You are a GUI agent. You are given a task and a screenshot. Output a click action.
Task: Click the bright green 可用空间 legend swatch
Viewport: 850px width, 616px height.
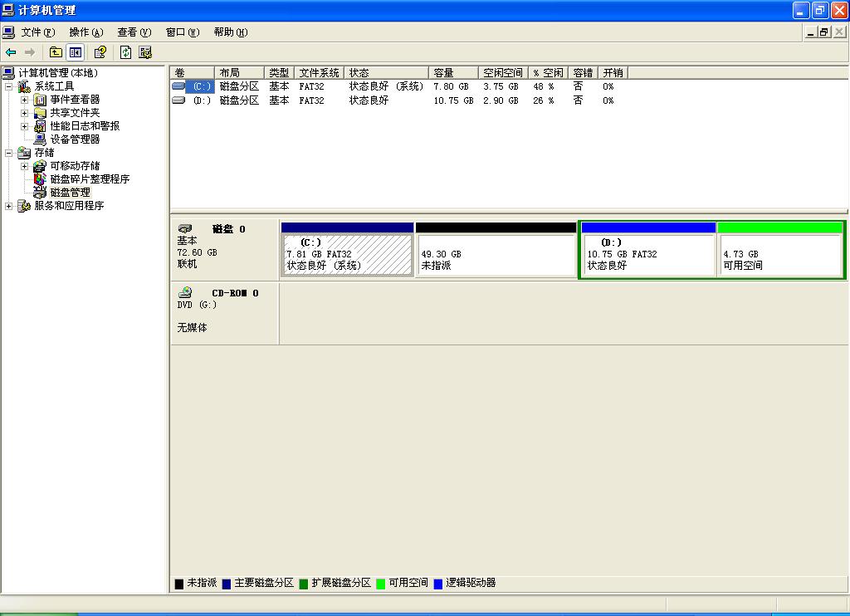(380, 584)
